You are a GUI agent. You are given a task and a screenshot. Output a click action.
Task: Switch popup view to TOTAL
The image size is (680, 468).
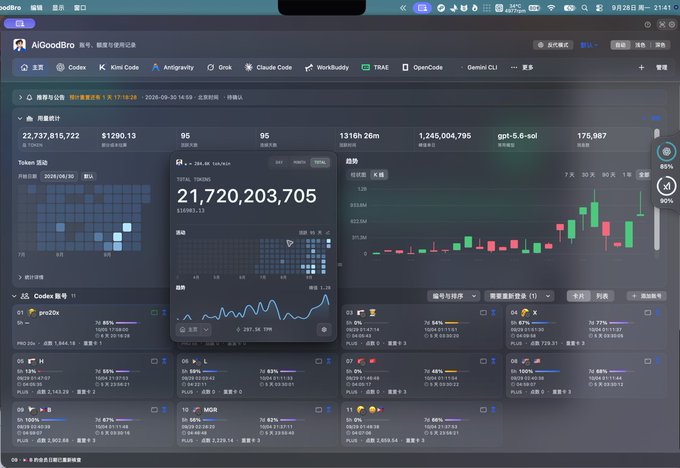click(x=320, y=162)
